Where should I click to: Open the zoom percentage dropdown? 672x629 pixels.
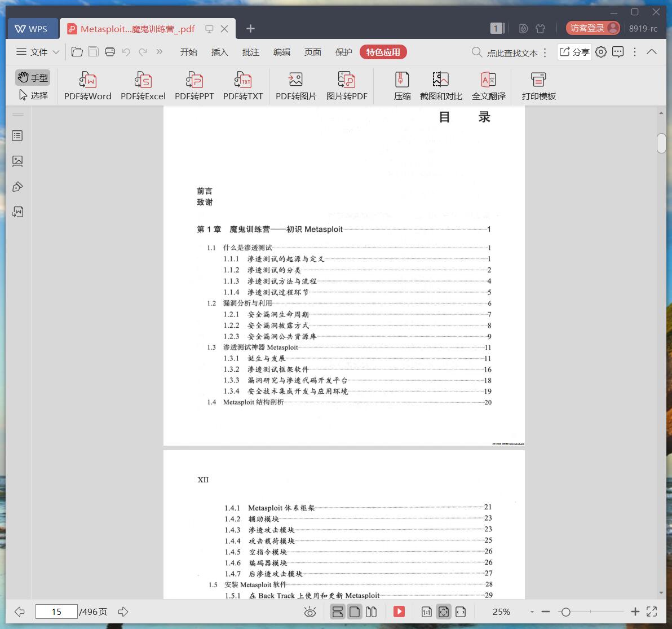tap(532, 612)
